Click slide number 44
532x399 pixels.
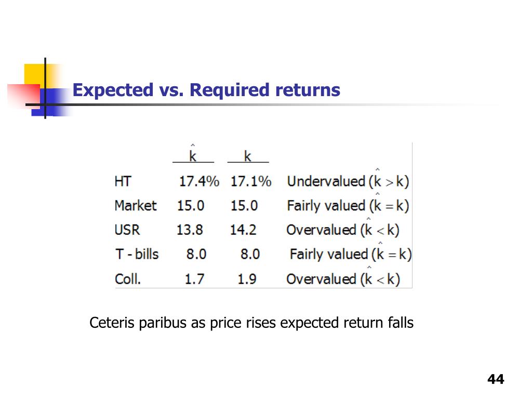coord(496,379)
